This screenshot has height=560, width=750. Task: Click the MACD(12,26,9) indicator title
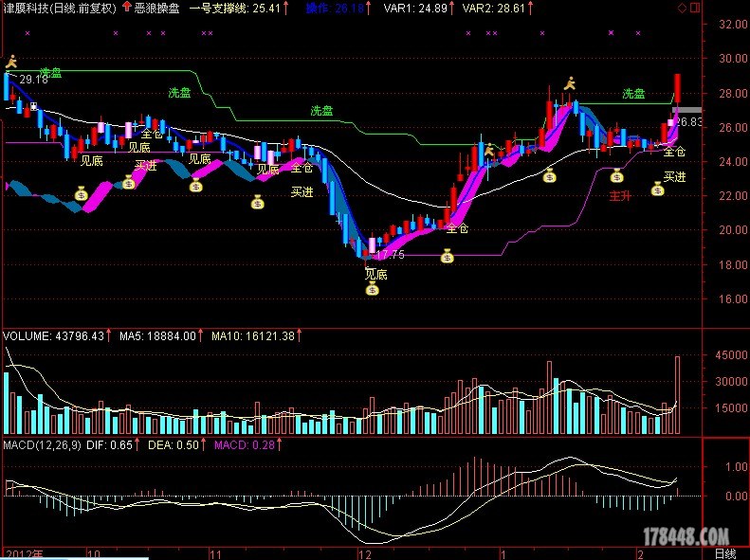tap(42, 445)
